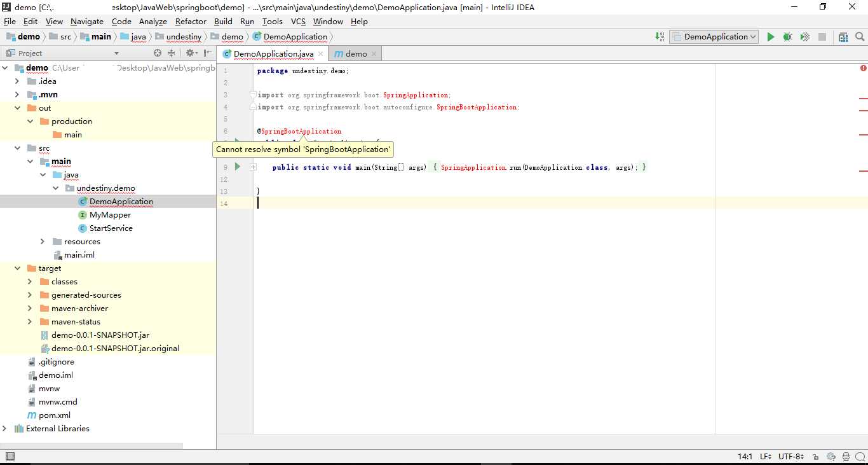The image size is (868, 465).
Task: Close the demo editor tab
Action: click(x=374, y=54)
